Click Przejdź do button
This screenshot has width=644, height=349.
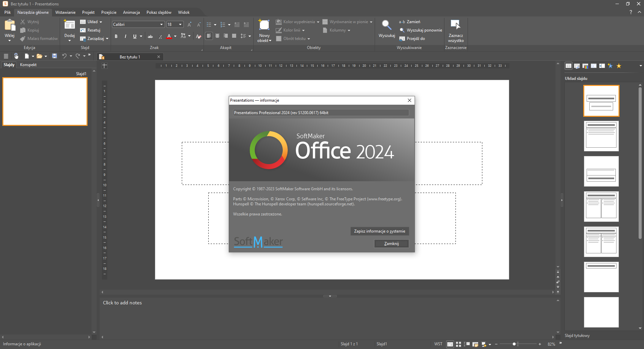(x=412, y=39)
